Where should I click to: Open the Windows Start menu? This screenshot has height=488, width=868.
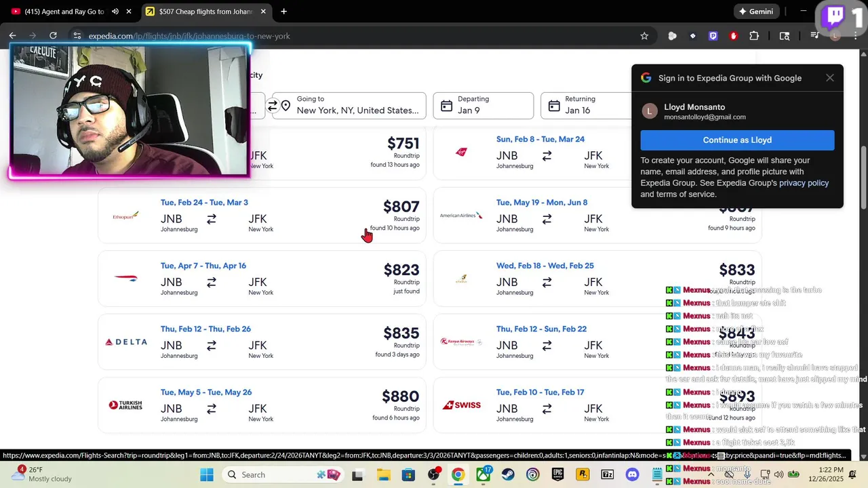[x=207, y=474]
